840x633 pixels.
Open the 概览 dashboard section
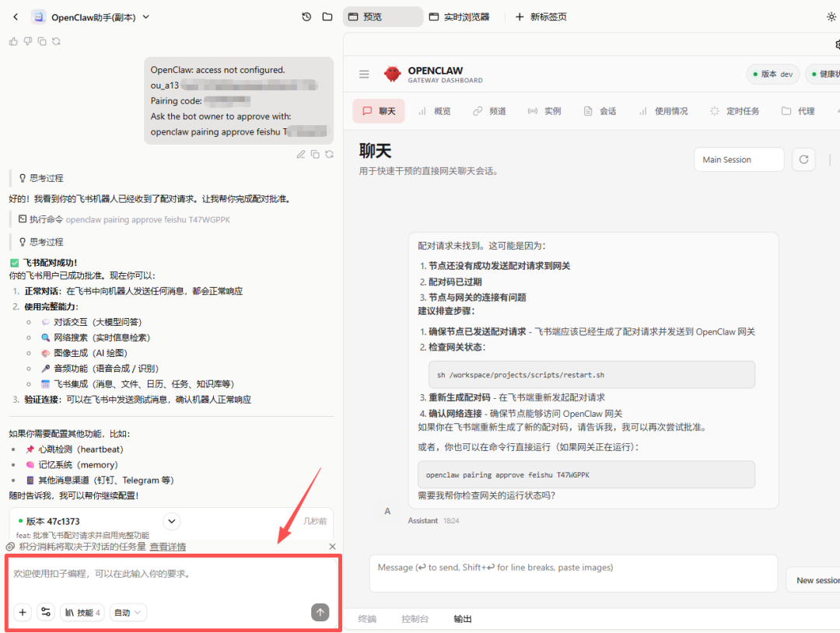[440, 110]
